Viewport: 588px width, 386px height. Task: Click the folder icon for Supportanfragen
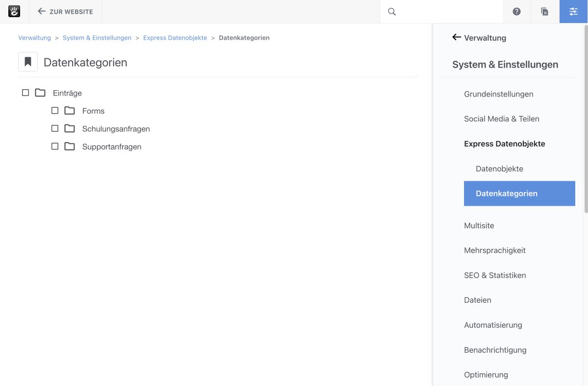70,146
